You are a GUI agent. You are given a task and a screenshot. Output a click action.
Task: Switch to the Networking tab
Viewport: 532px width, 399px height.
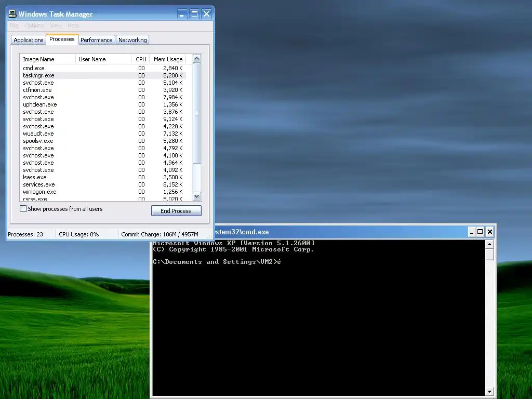132,40
